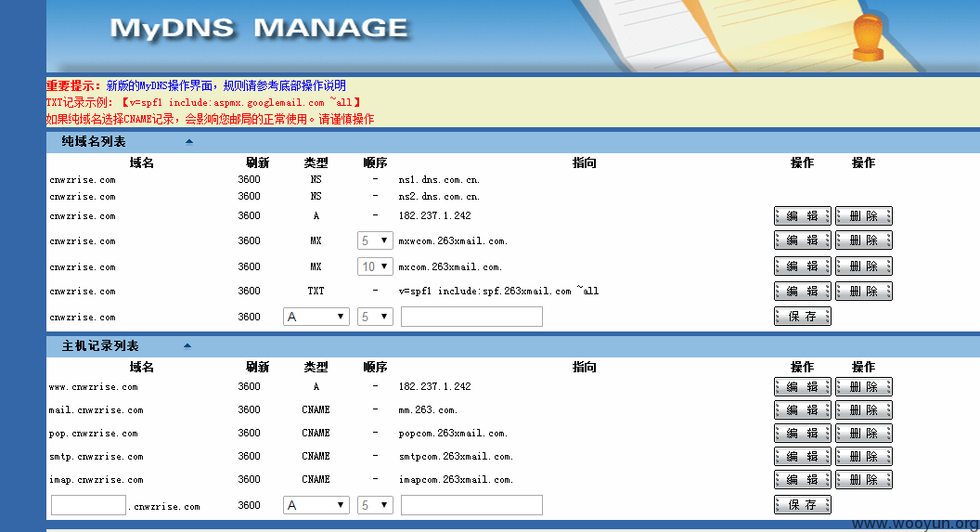Delete the mail.cnwzrise.com CNAME record
The image size is (980, 532).
tap(864, 410)
